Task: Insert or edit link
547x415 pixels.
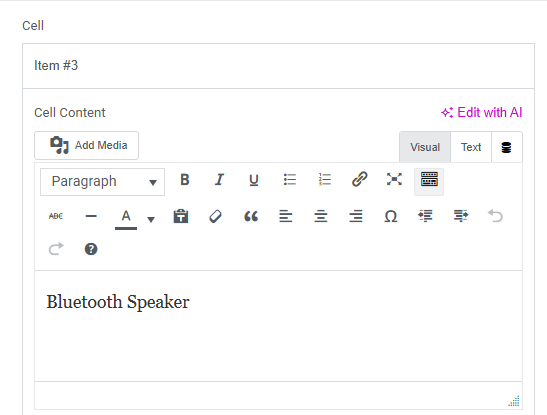Action: [359, 180]
